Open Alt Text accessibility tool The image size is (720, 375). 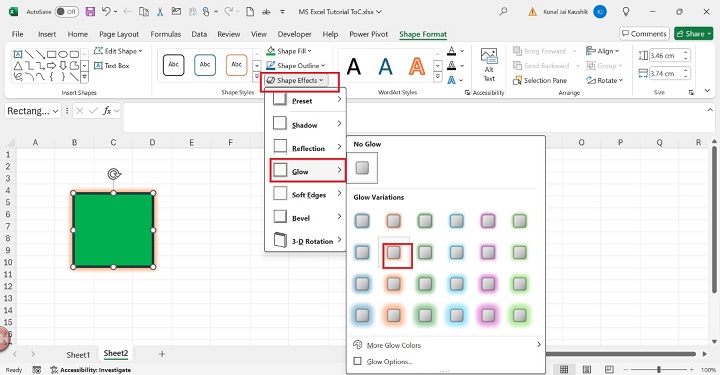click(x=489, y=65)
